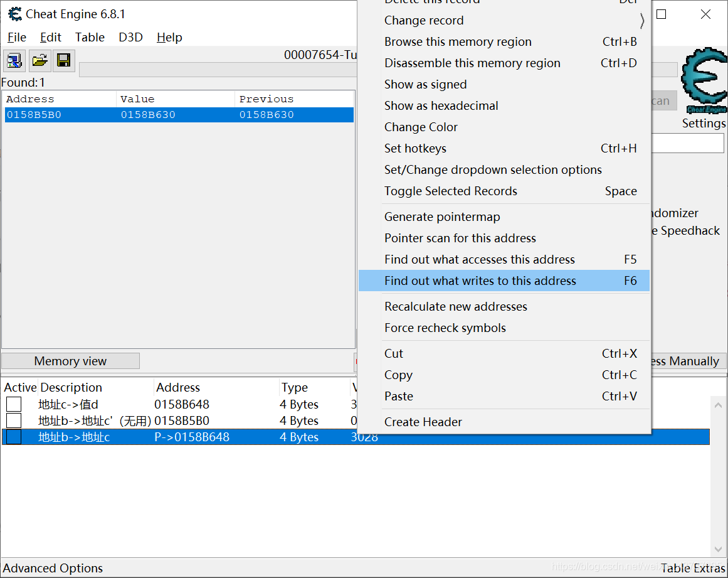The width and height of the screenshot is (728, 578).
Task: Choose Paste from context menu
Action: pos(504,397)
